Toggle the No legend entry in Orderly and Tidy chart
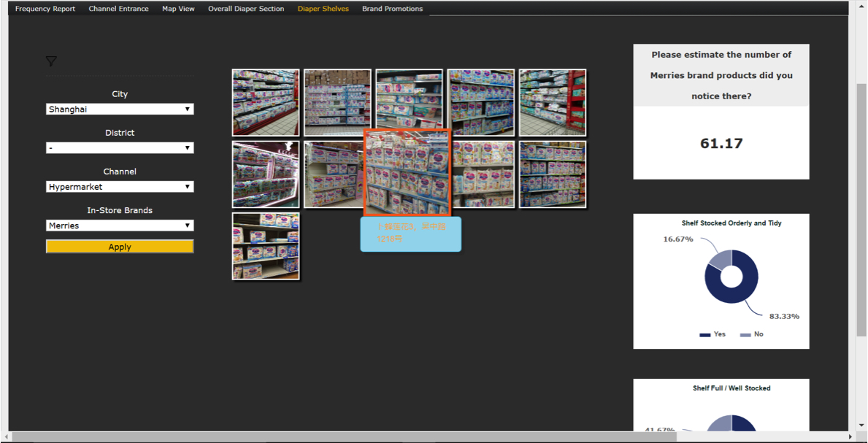The width and height of the screenshot is (868, 443). [x=752, y=334]
